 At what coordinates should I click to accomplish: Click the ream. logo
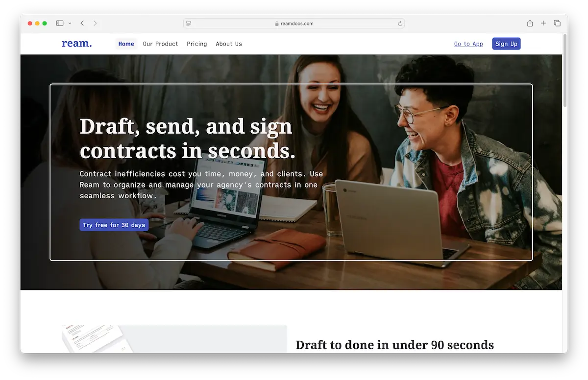pyautogui.click(x=77, y=44)
